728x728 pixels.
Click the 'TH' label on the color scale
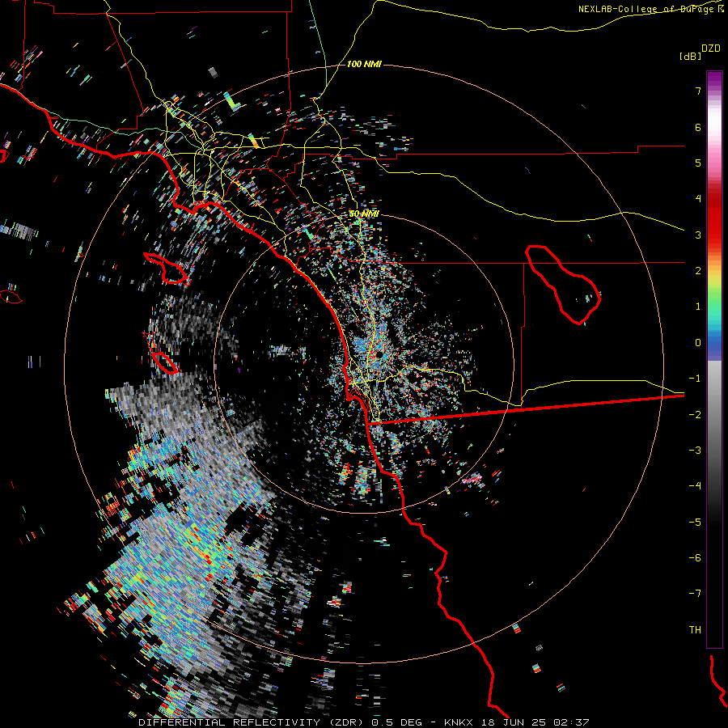(695, 630)
